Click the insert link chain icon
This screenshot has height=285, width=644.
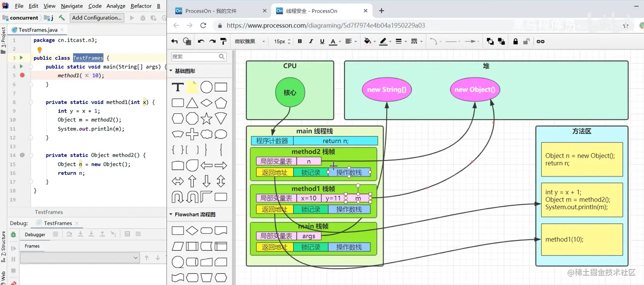click(540, 41)
